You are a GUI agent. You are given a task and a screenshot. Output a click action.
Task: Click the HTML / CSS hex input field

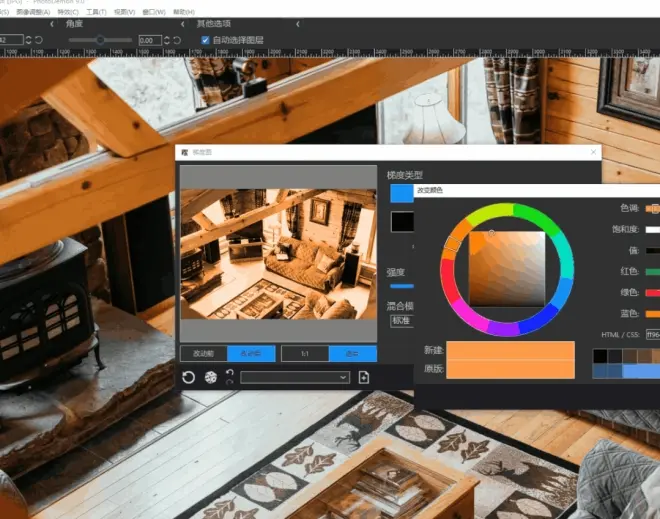point(653,335)
